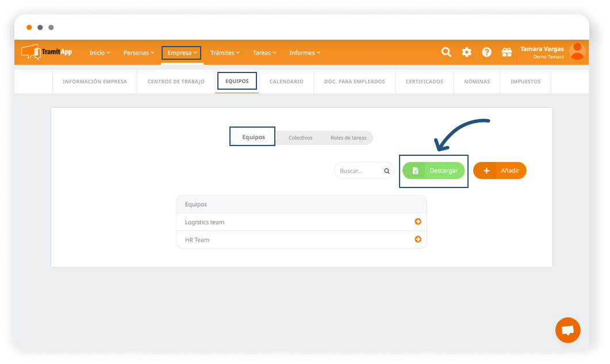This screenshot has width=610, height=364.
Task: Open settings gear icon
Action: click(466, 52)
